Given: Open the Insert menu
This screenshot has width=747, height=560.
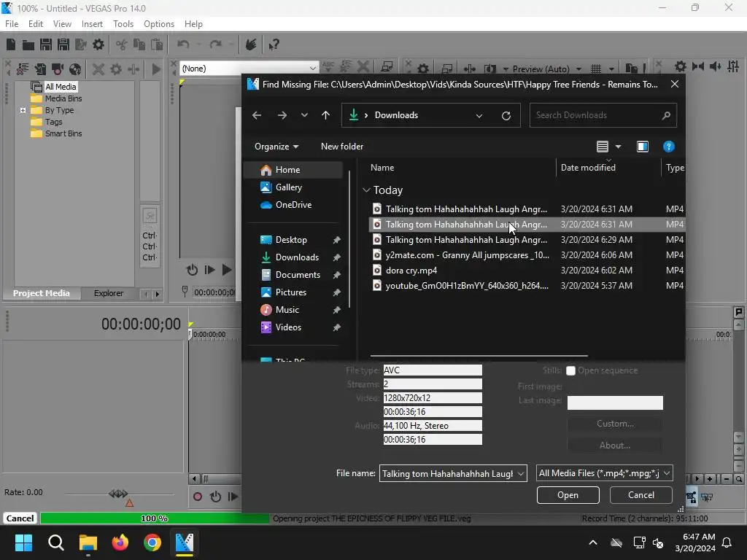Looking at the screenshot, I should (92, 24).
